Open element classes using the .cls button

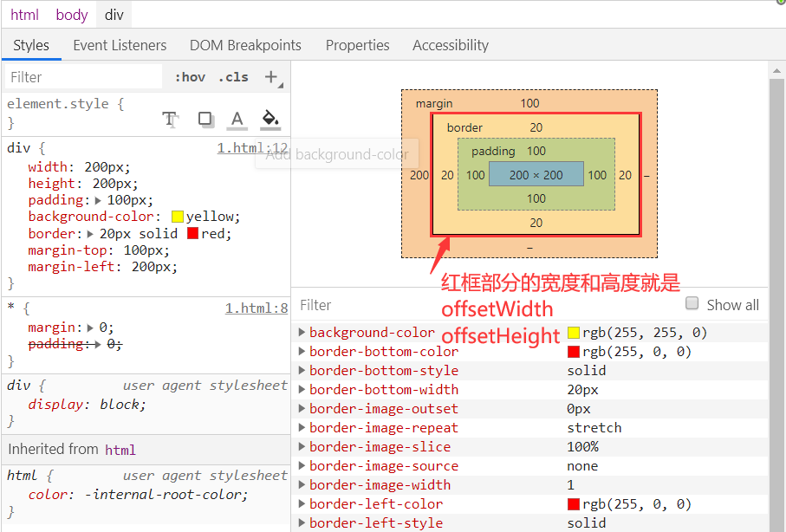pos(232,76)
